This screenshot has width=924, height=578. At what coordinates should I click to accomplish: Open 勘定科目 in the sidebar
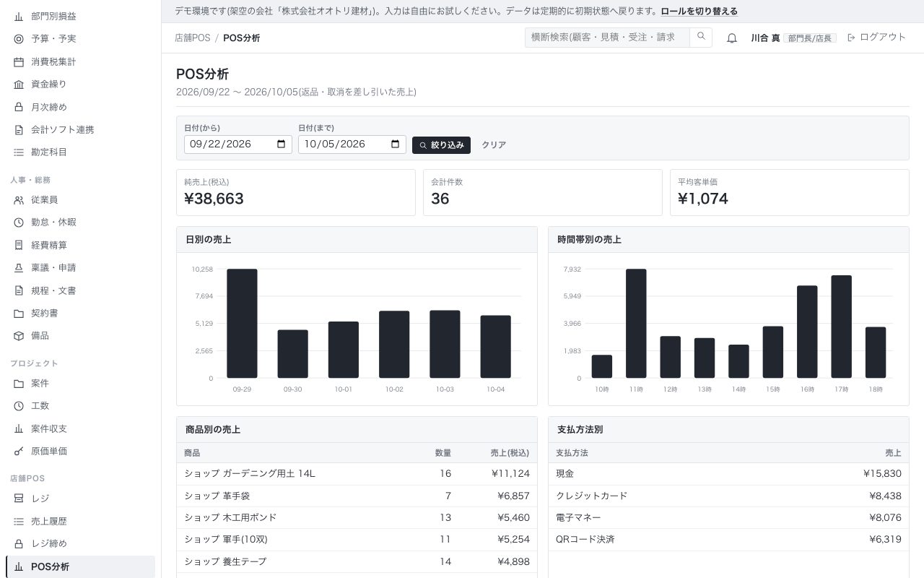pyautogui.click(x=80, y=152)
